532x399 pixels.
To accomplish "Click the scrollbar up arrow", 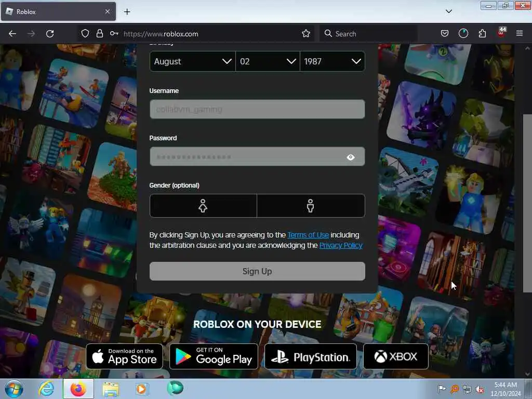I will [527, 48].
